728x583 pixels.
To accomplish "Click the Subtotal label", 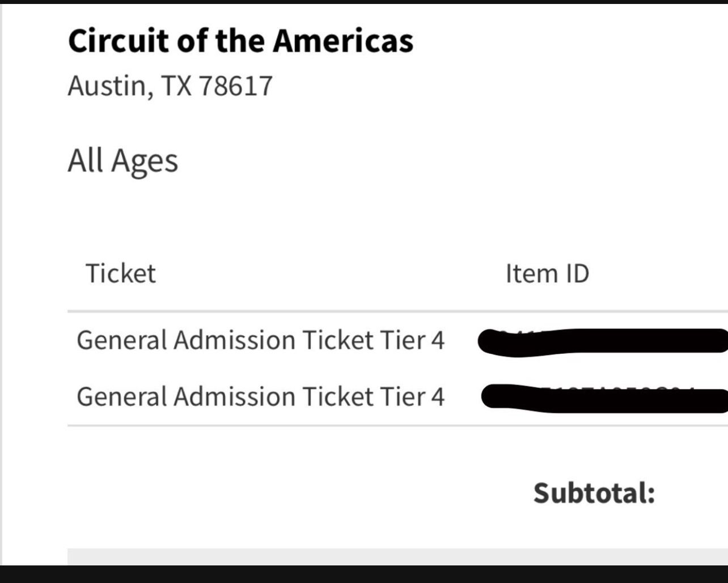I will click(x=594, y=492).
